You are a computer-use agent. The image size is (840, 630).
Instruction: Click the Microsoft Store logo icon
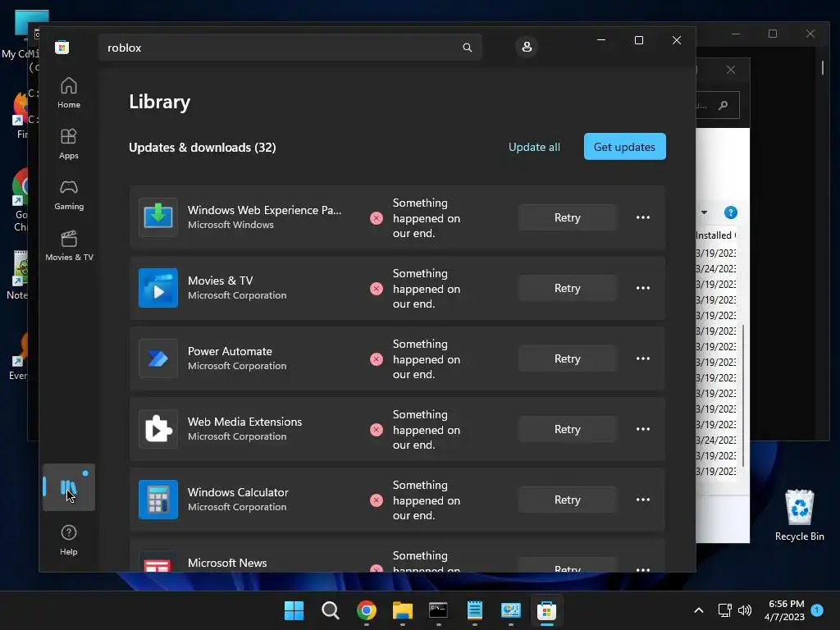point(62,47)
